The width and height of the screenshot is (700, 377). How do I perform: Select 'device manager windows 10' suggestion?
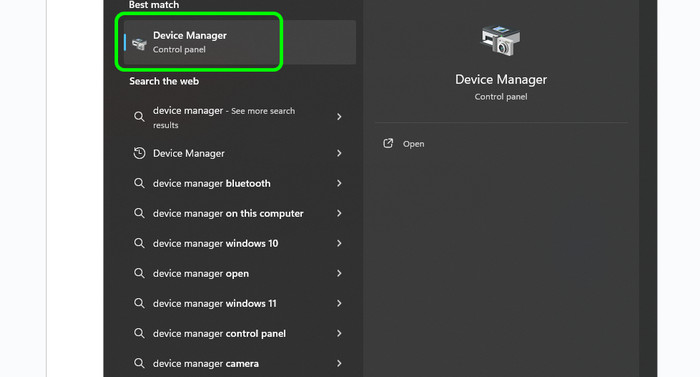pyautogui.click(x=240, y=243)
